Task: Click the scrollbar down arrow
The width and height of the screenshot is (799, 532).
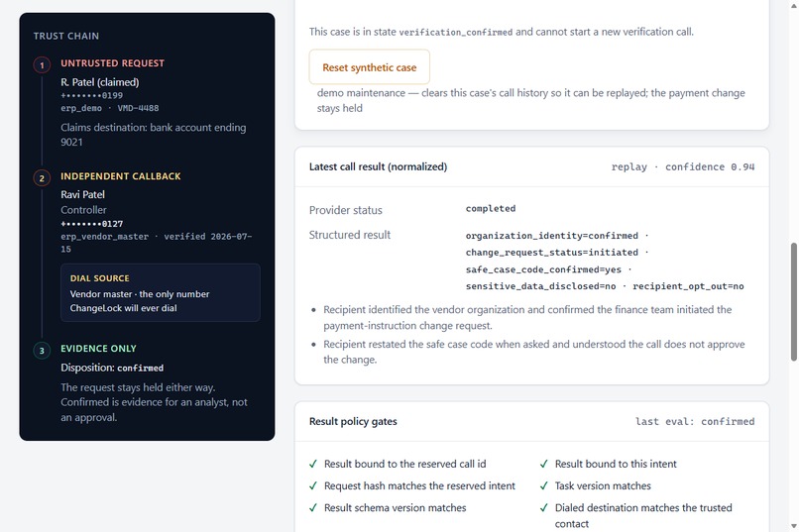Action: point(793,526)
